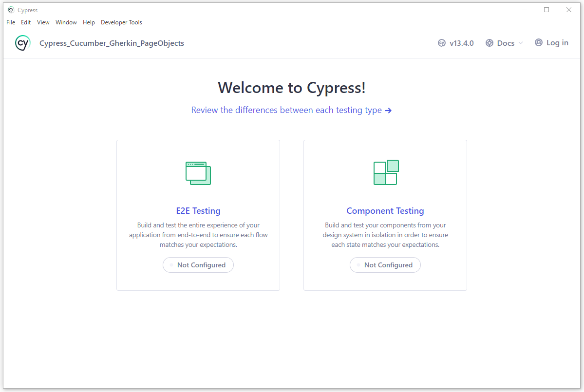Maximize the Cypress window
Screen dimensions: 584x392
point(546,10)
